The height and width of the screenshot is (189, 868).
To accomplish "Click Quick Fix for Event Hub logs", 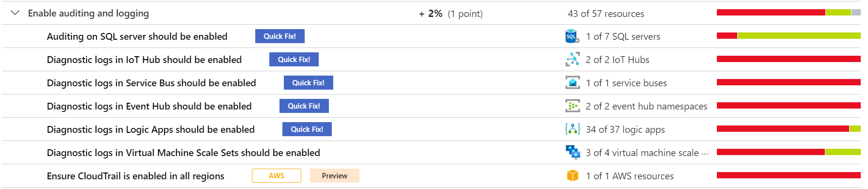I will pos(304,106).
